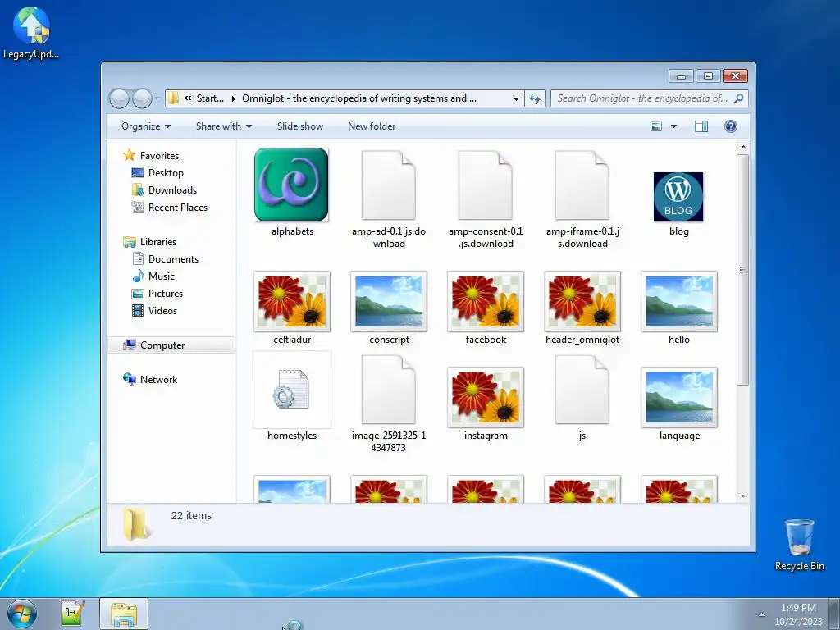Viewport: 840px width, 630px height.
Task: Open the alphabets file icon
Action: coord(291,185)
